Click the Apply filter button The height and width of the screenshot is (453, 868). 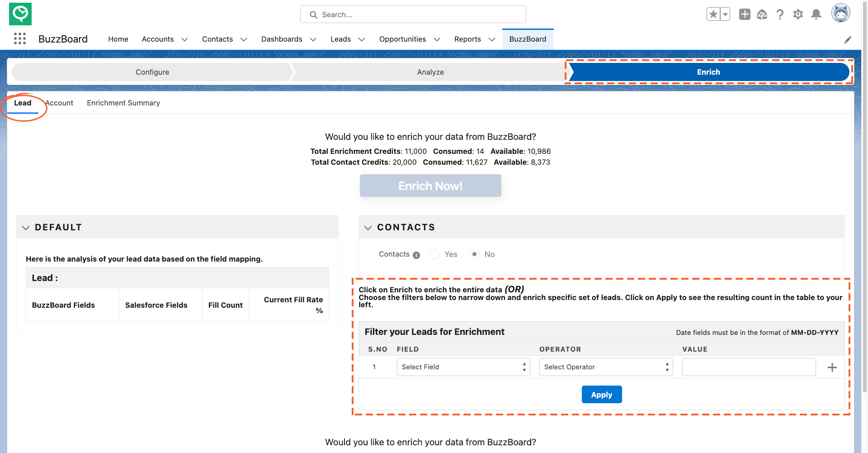click(602, 395)
